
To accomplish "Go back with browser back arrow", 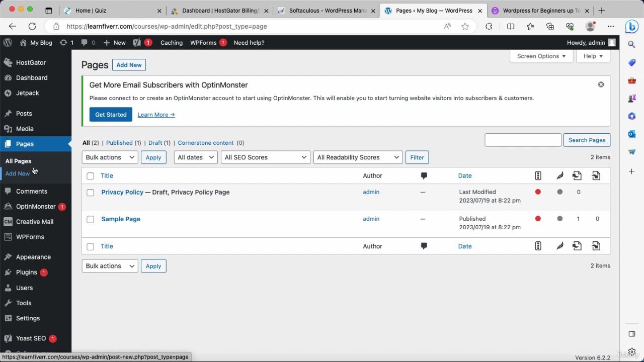I will pyautogui.click(x=13, y=26).
